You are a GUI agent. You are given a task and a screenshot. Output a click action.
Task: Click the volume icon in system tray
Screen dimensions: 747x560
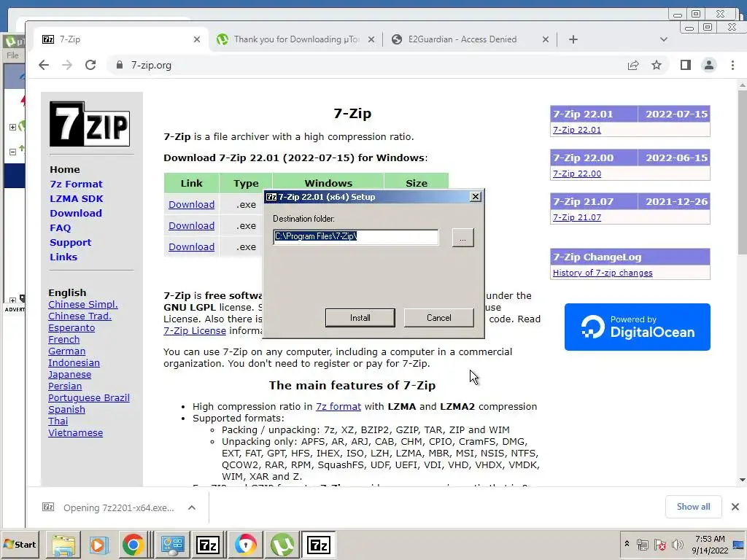(678, 544)
